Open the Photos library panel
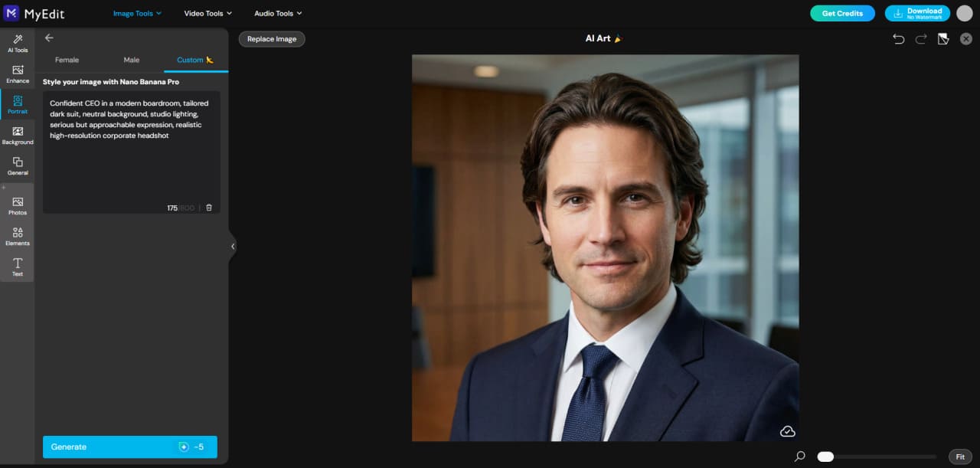This screenshot has height=468, width=980. pos(17,206)
